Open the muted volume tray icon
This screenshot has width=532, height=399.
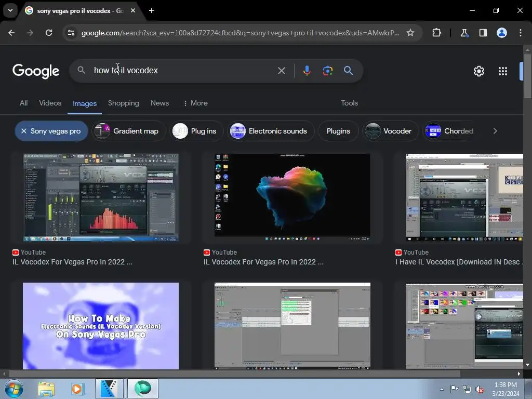[x=480, y=389]
